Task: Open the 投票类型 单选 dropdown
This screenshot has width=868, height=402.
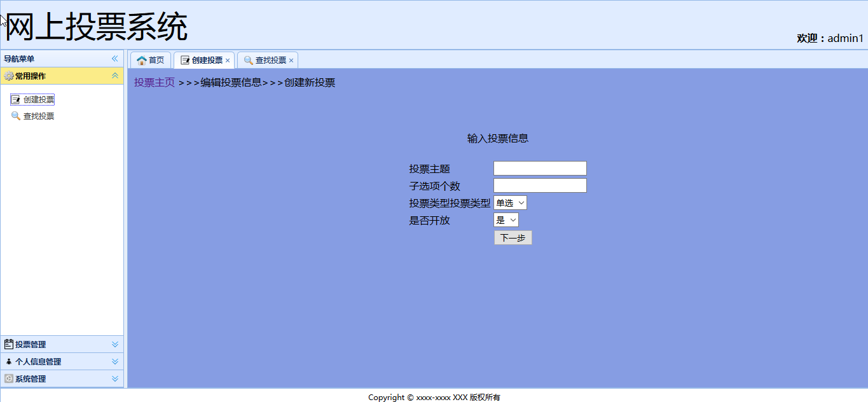Action: [x=510, y=203]
